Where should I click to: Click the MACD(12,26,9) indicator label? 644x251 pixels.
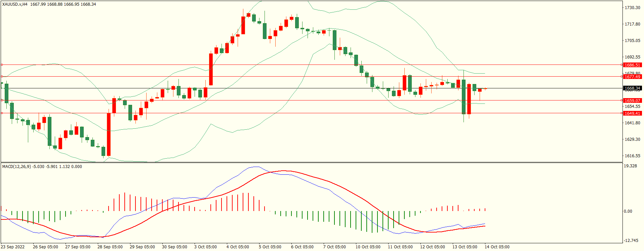coord(16,167)
